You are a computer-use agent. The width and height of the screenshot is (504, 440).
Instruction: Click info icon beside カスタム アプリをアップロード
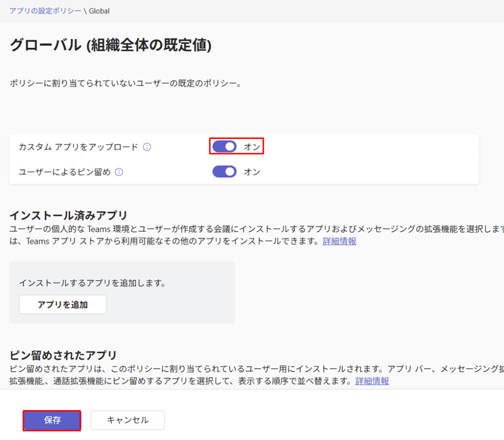click(147, 147)
